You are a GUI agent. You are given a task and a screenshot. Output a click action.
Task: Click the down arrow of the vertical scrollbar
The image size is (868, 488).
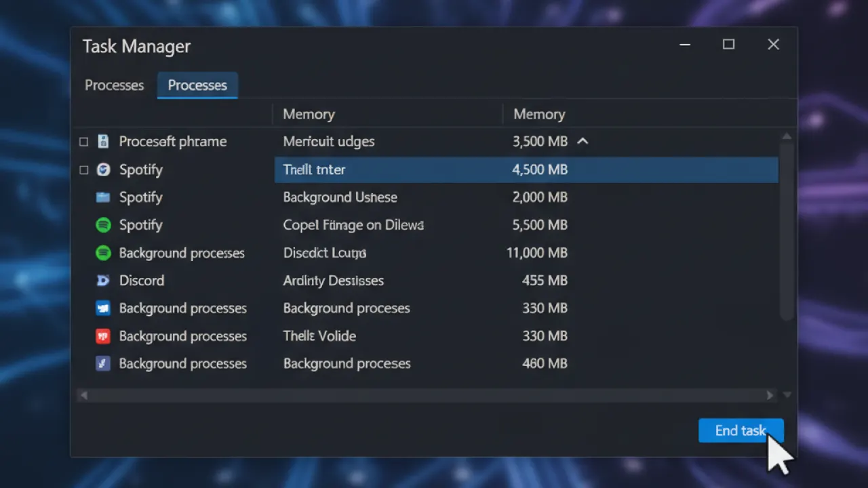[x=787, y=394]
